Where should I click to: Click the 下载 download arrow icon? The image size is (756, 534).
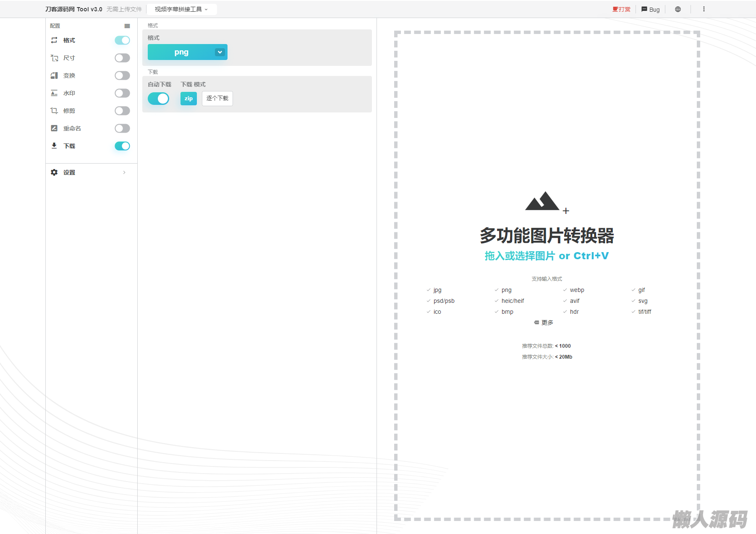click(54, 146)
